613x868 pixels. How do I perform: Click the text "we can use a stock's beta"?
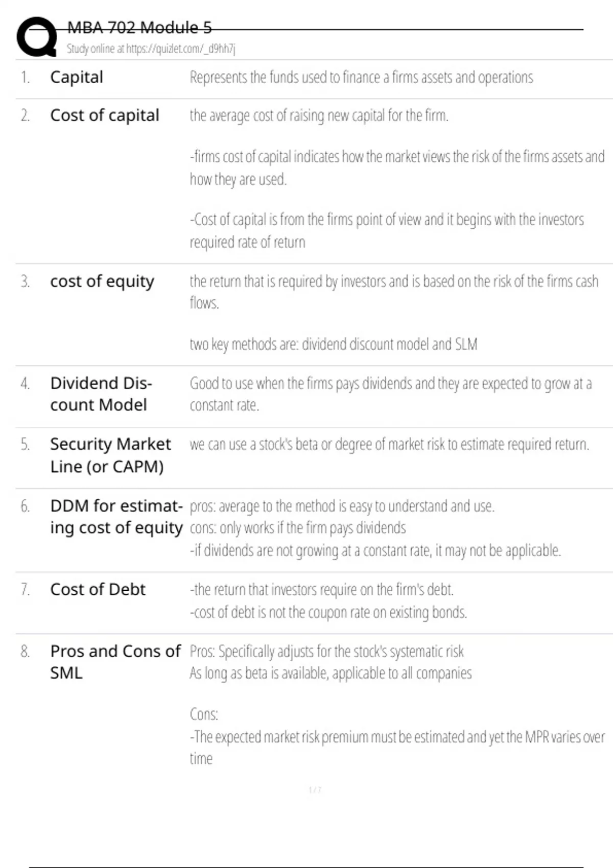click(389, 445)
